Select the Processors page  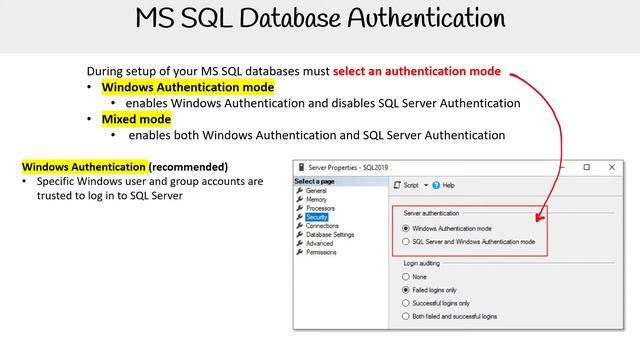pos(320,208)
